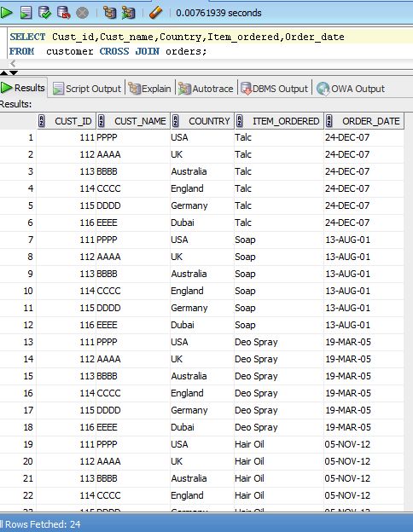Image resolution: width=413 pixels, height=532 pixels.
Task: Click the Commit toolbar icon
Action: point(44,13)
